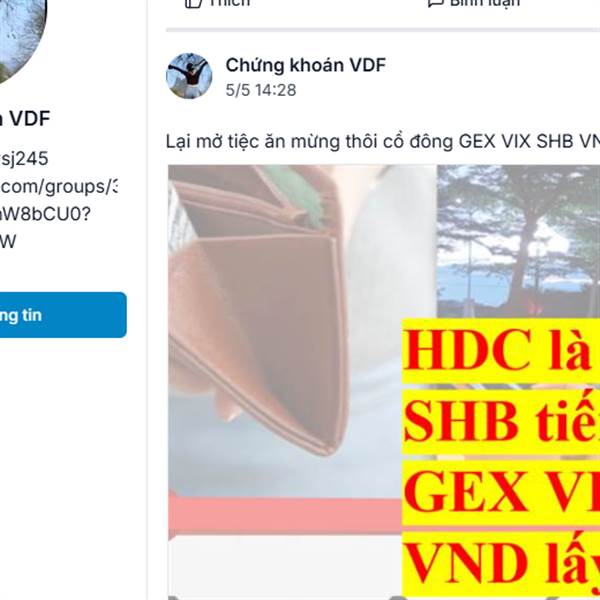Click the Bình luận speech-bubble icon
Image resolution: width=600 pixels, height=600 pixels.
coord(435,3)
